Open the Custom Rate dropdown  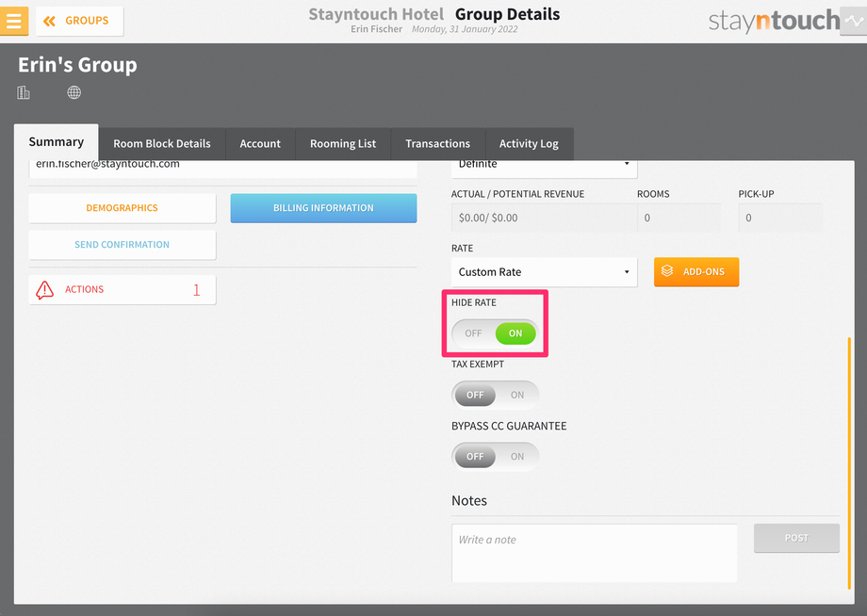(x=544, y=272)
